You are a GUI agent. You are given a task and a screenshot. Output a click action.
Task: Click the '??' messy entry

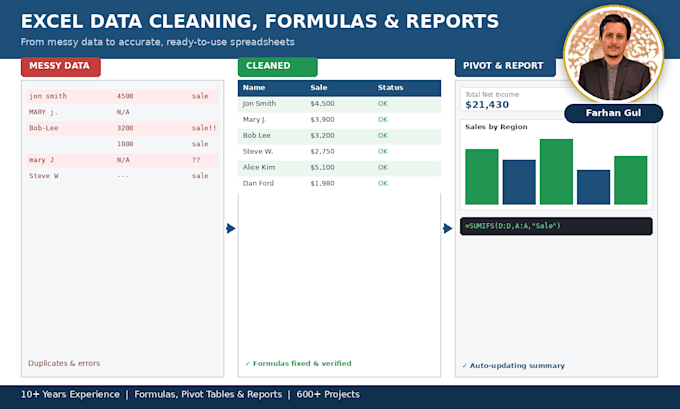click(x=196, y=160)
